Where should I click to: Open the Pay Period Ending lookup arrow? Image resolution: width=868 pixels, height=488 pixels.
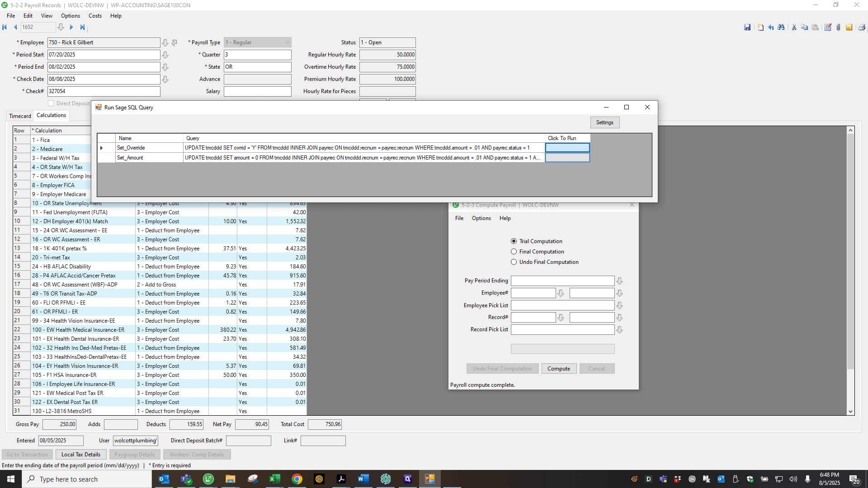tap(619, 281)
